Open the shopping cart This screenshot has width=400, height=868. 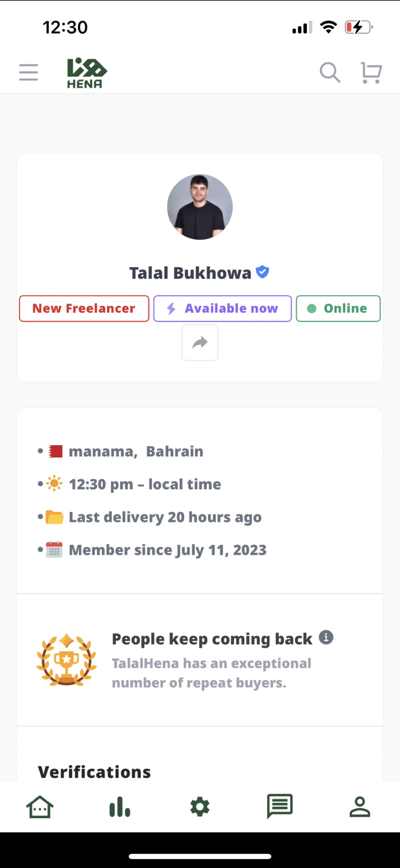[x=371, y=72]
